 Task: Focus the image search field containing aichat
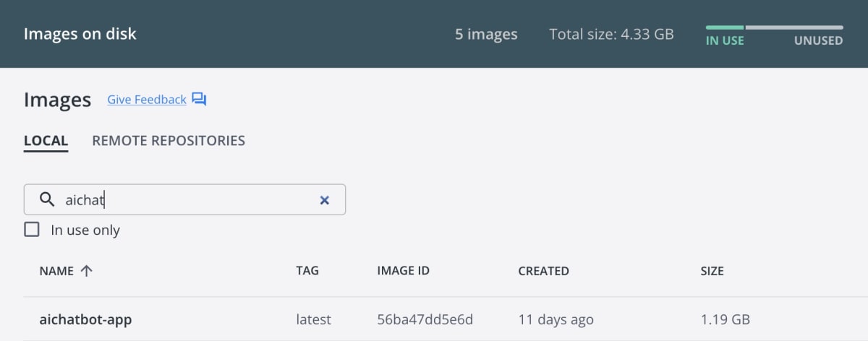tap(184, 199)
